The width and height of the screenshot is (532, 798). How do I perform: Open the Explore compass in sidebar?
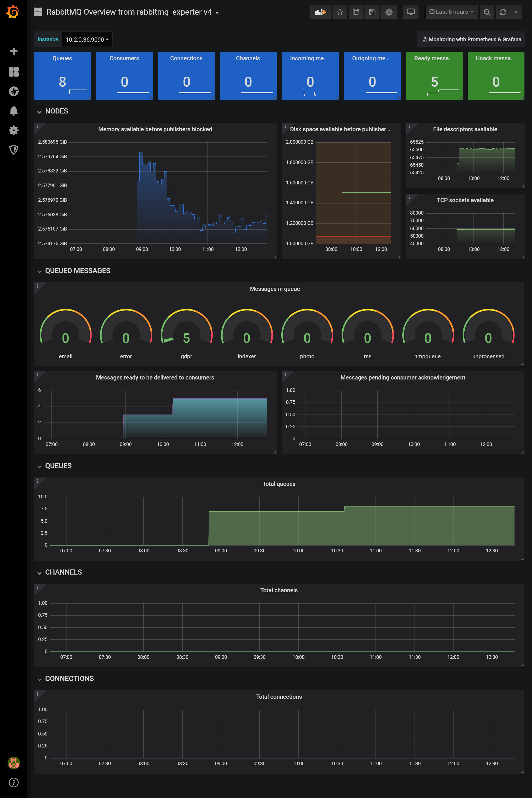pos(14,91)
